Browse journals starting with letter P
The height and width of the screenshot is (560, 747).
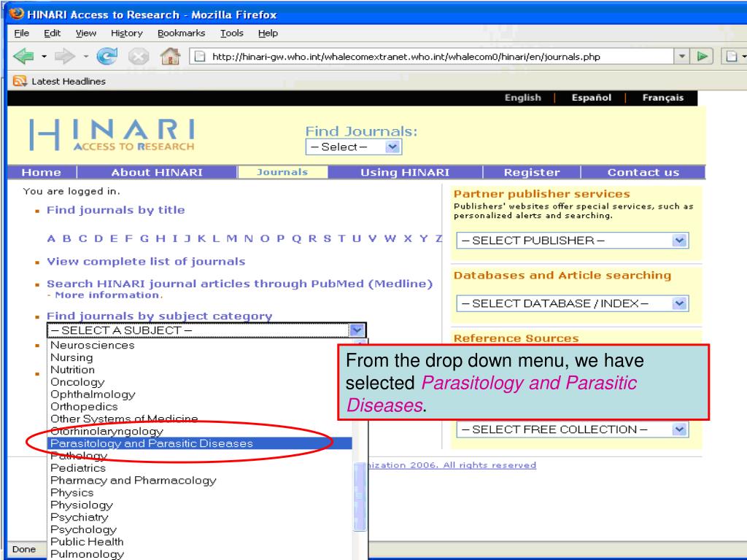[281, 238]
